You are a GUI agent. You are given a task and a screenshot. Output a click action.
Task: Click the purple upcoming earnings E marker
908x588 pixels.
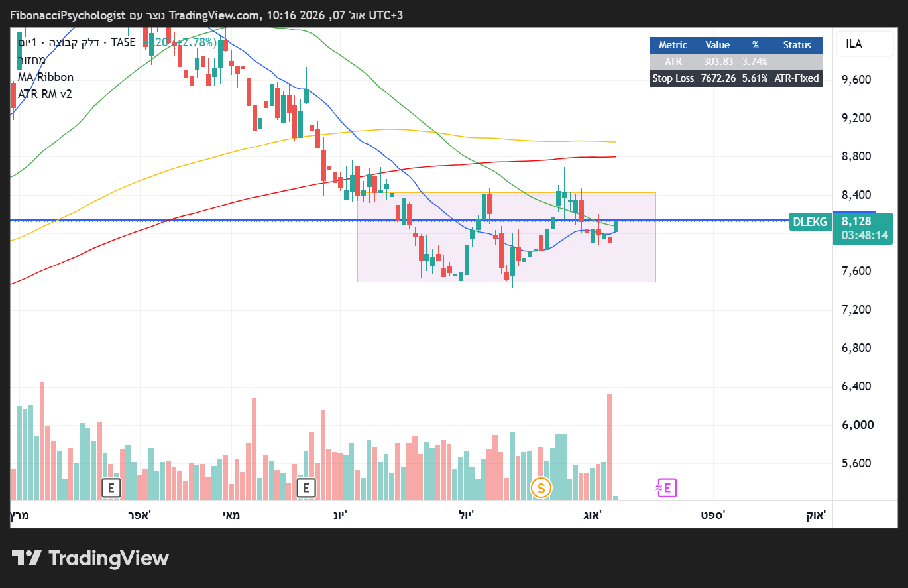667,489
